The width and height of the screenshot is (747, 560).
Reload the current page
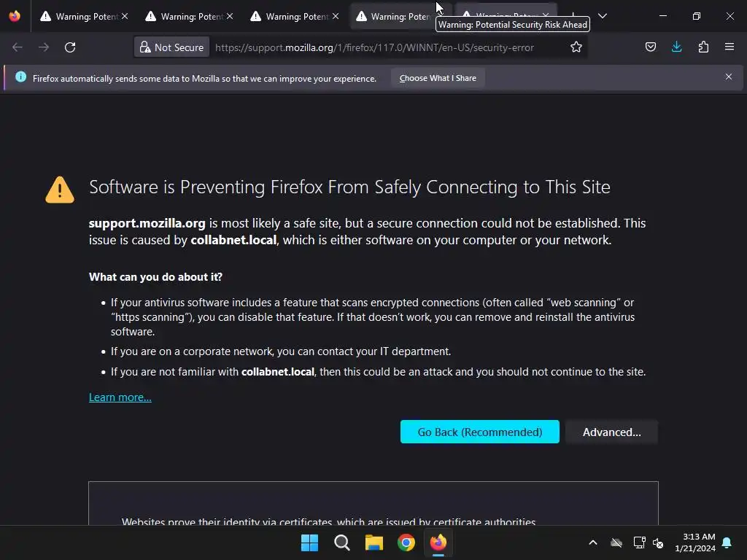(70, 47)
